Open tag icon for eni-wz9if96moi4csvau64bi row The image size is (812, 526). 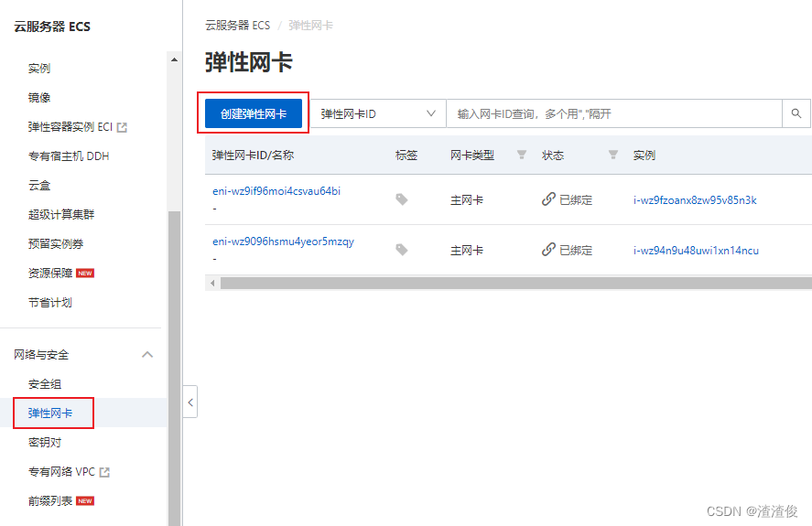(x=401, y=199)
